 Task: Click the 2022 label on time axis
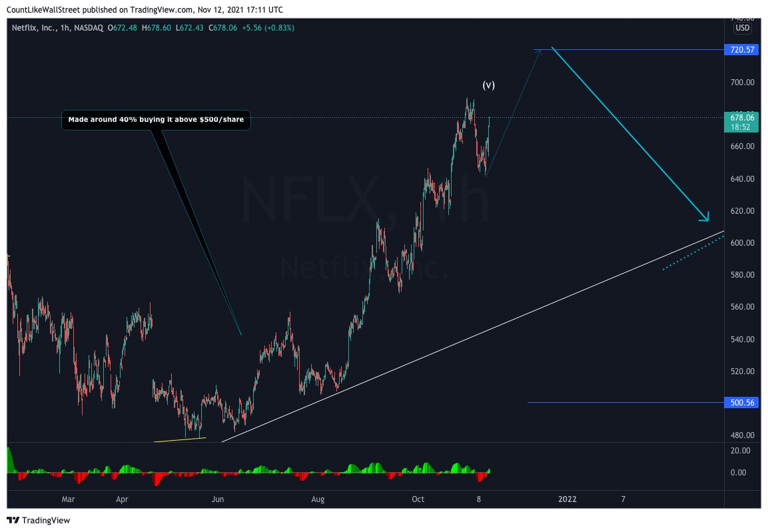point(568,499)
